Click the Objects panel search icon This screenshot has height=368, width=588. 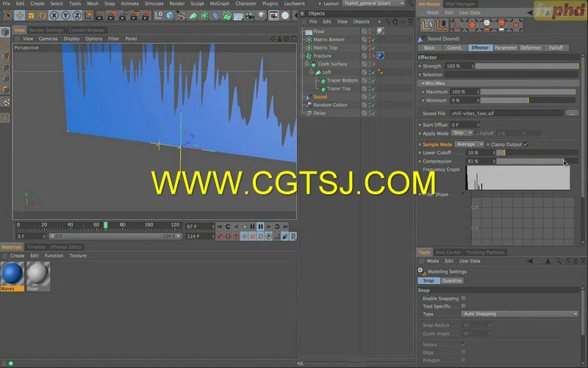point(387,22)
